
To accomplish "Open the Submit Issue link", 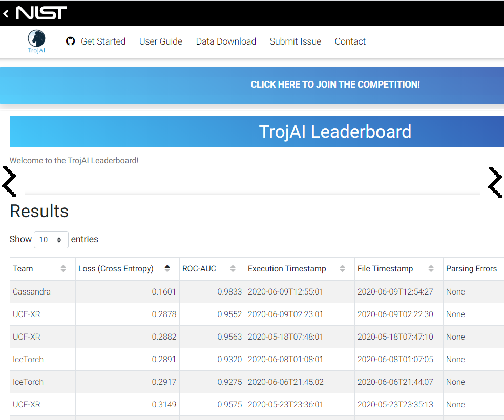I will tap(296, 41).
